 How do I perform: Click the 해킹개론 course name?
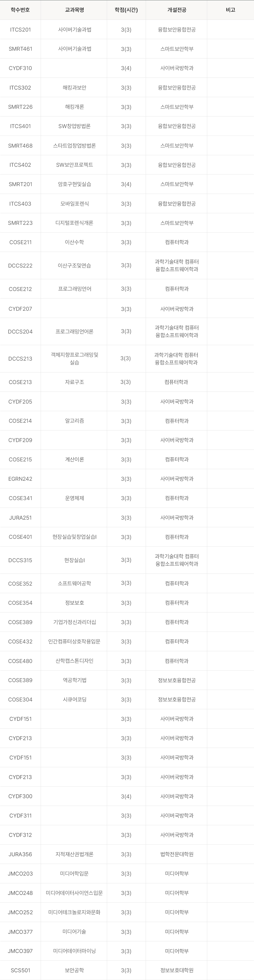click(x=74, y=107)
